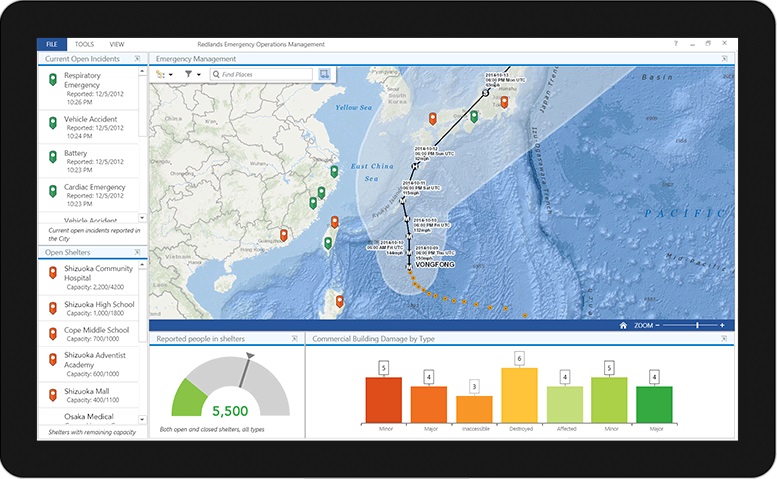Click the green pin near Shanghai coast

[x=334, y=171]
